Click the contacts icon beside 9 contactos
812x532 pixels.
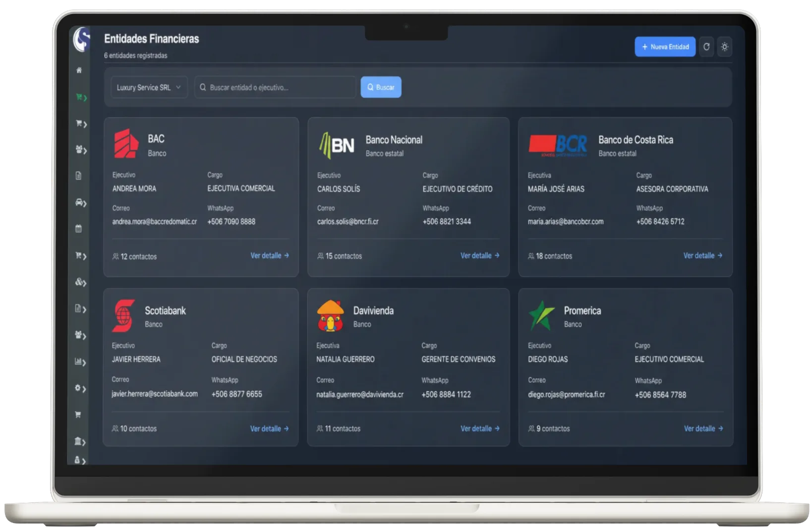531,428
